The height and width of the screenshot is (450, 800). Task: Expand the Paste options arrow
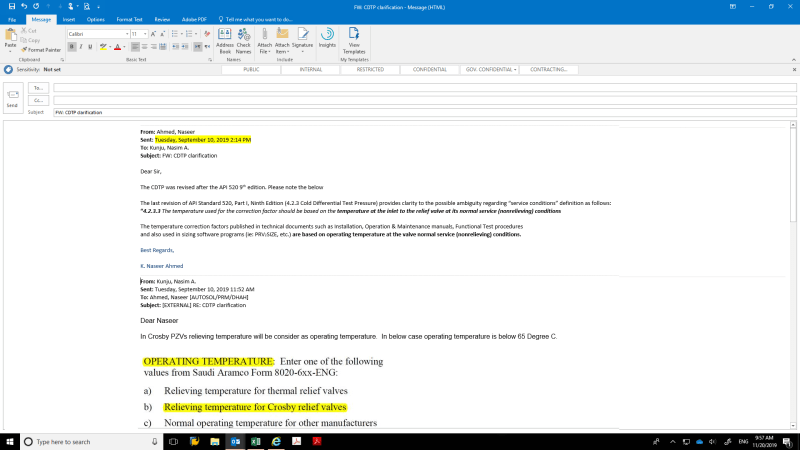click(x=10, y=51)
